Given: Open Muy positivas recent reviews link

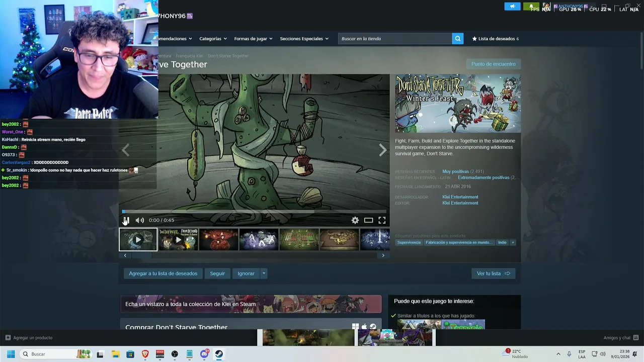Looking at the screenshot, I should click(x=455, y=171).
